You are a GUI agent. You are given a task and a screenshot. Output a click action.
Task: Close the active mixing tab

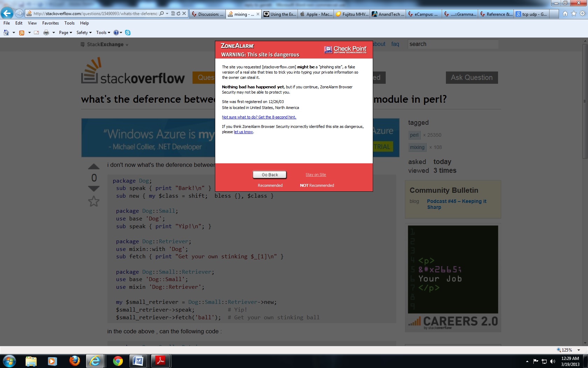click(258, 14)
